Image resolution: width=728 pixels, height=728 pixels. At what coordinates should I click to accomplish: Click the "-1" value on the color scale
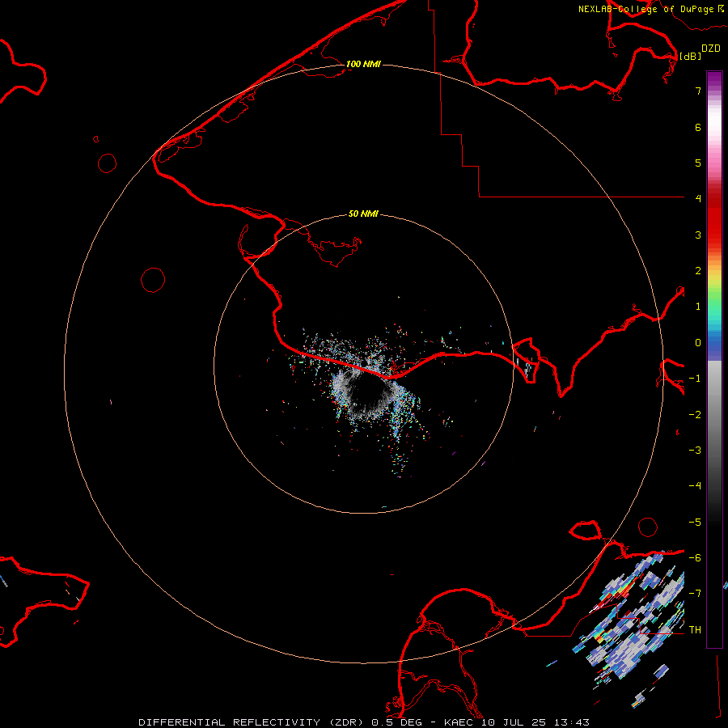(695, 379)
